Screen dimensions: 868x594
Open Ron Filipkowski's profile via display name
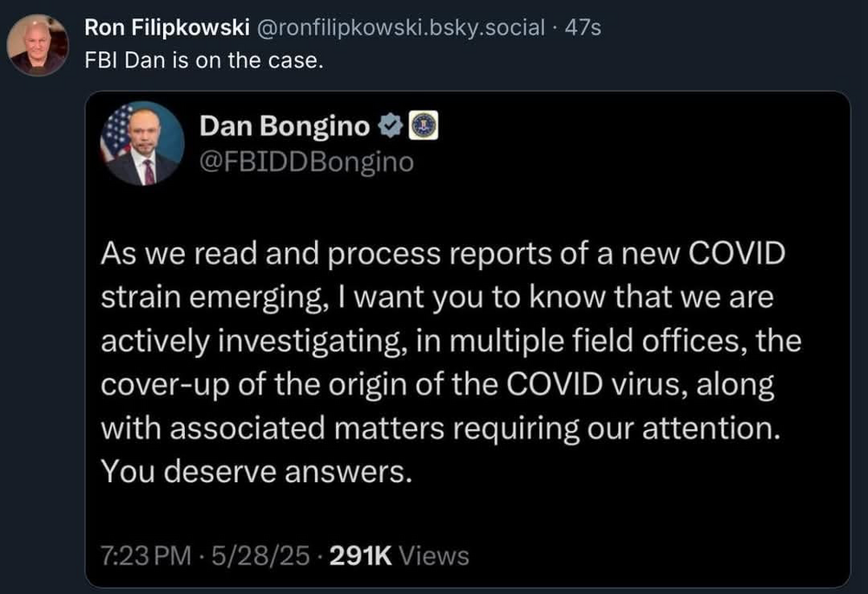tap(168, 28)
